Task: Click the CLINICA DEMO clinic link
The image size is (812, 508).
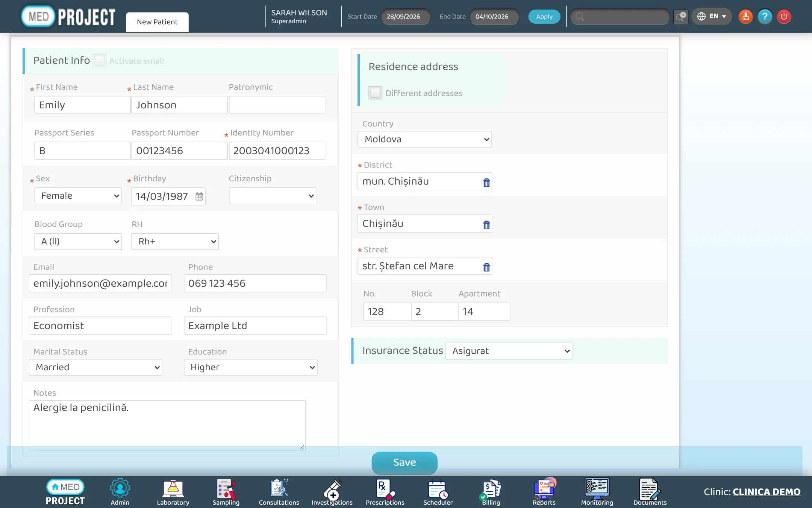Action: [767, 492]
